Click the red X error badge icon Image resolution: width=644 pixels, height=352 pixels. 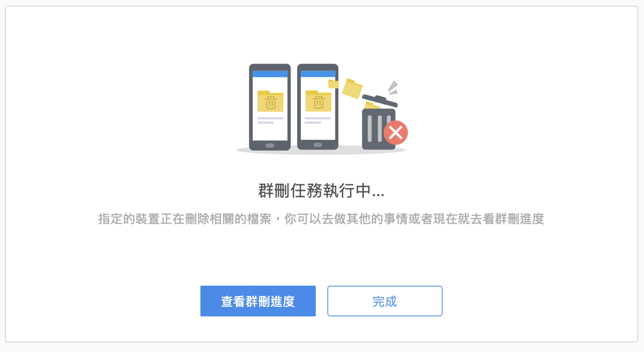click(396, 133)
